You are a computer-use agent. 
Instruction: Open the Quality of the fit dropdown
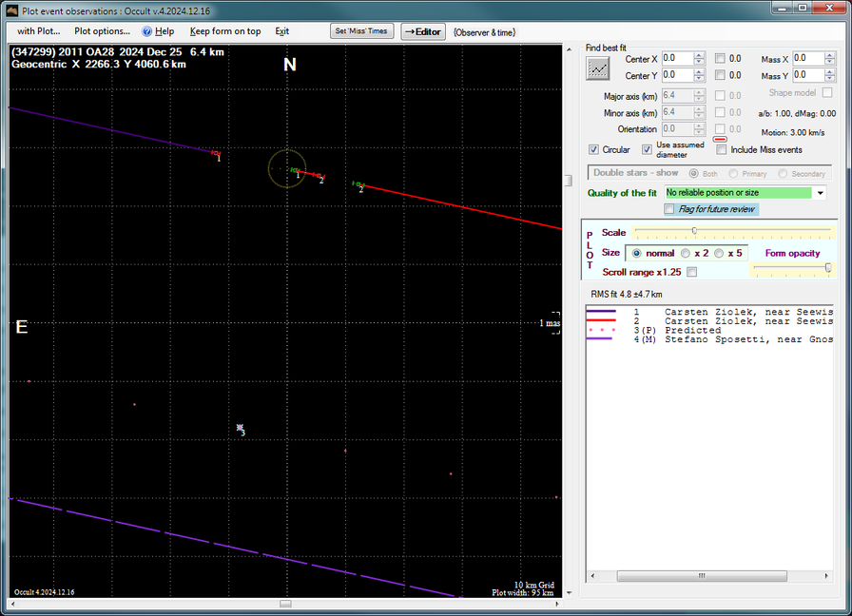tap(820, 193)
